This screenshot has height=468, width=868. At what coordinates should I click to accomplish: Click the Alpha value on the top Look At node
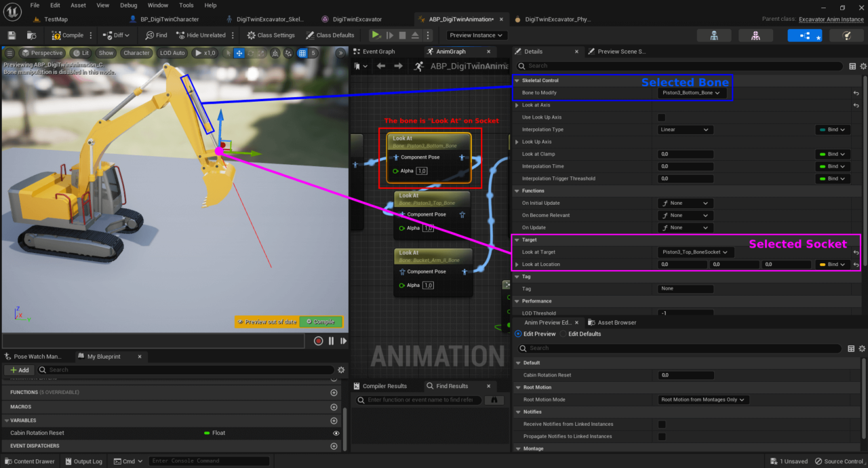tap(421, 171)
